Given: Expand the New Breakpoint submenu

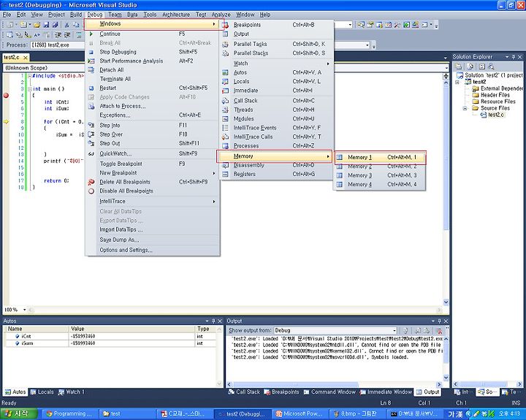Looking at the screenshot, I should point(213,173).
